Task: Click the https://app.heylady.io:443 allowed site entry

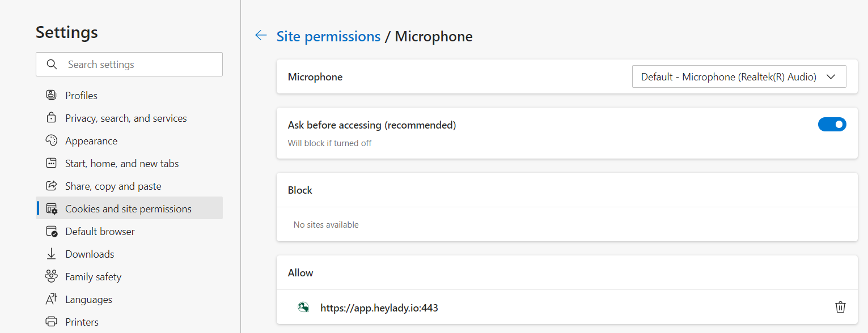Action: click(379, 308)
